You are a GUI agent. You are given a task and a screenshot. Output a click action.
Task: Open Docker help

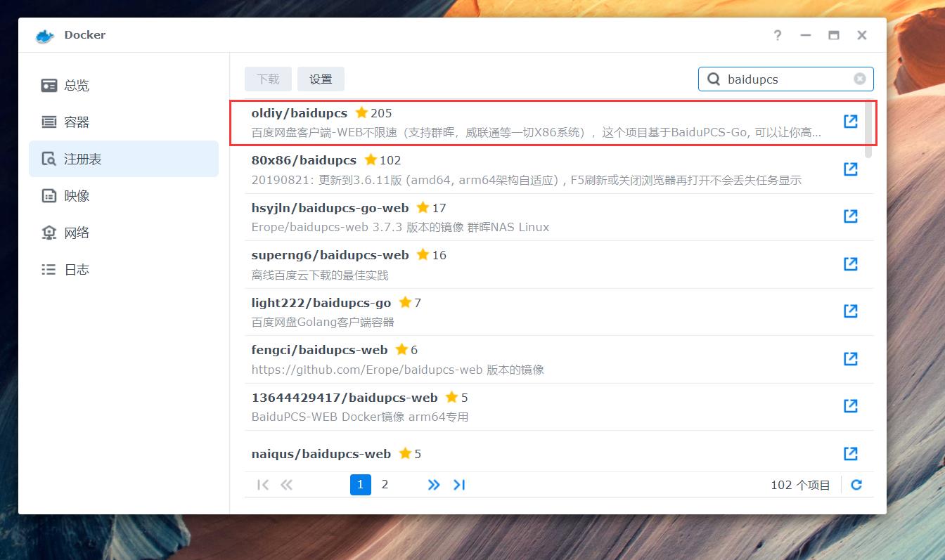click(777, 34)
